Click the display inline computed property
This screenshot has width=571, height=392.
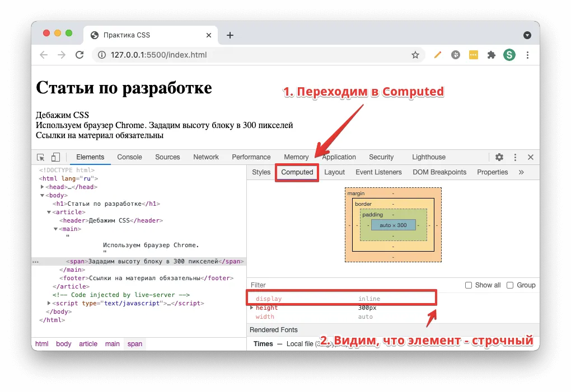coord(341,299)
